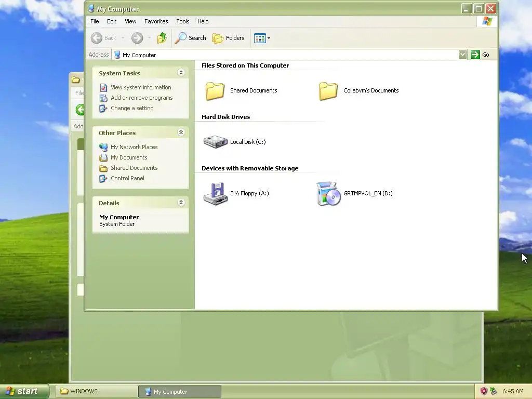Open Shared Documents in Other Places
This screenshot has width=532, height=399.
(x=134, y=168)
